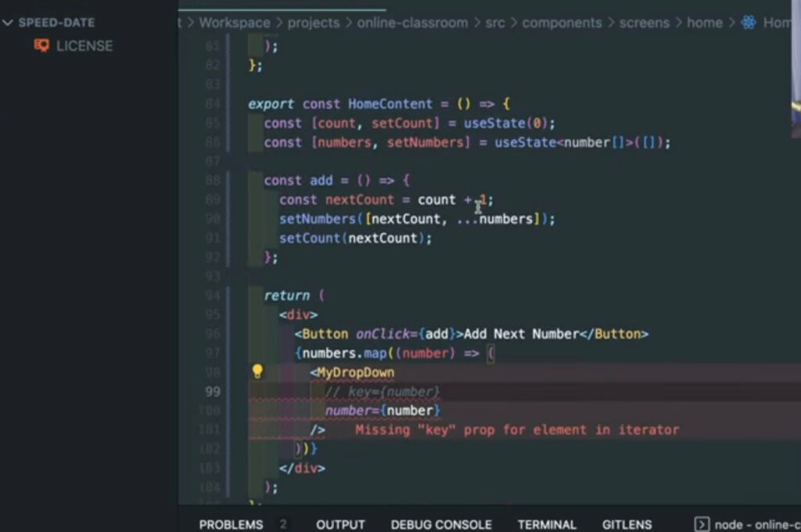Click the HomeContent identifier
Screen dimensions: 801x532
click(390, 104)
